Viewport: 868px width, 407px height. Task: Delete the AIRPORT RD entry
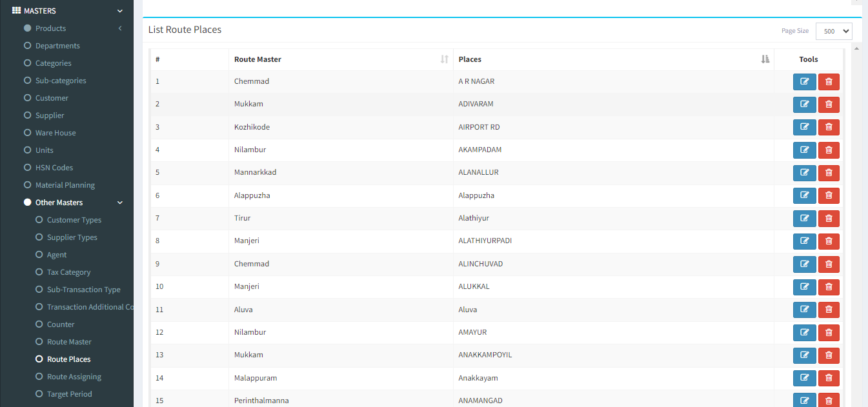829,127
